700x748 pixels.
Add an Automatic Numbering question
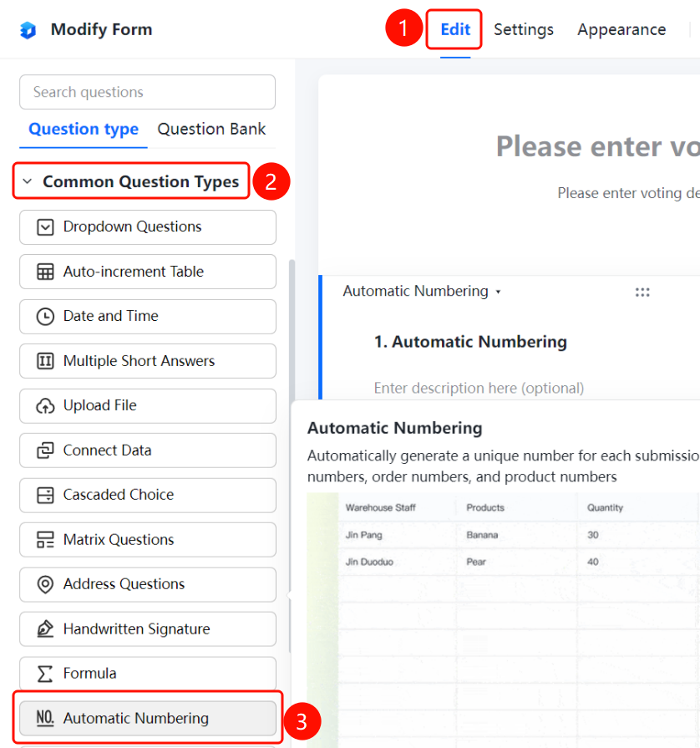click(148, 718)
